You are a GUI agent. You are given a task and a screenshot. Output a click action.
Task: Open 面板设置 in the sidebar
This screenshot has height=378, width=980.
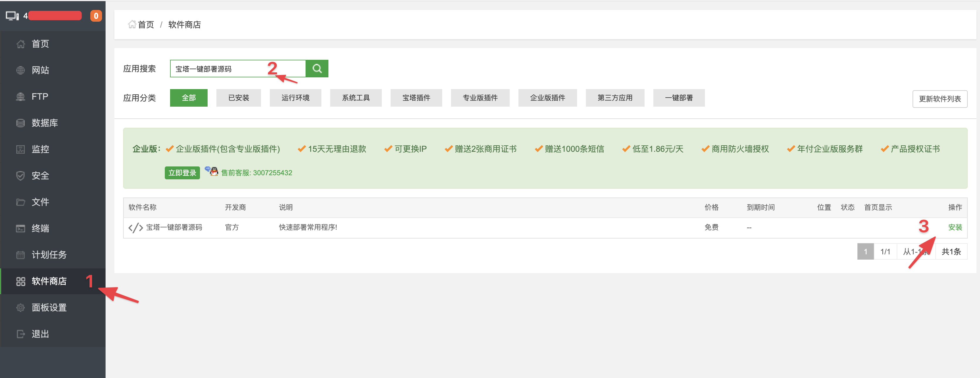[53, 308]
